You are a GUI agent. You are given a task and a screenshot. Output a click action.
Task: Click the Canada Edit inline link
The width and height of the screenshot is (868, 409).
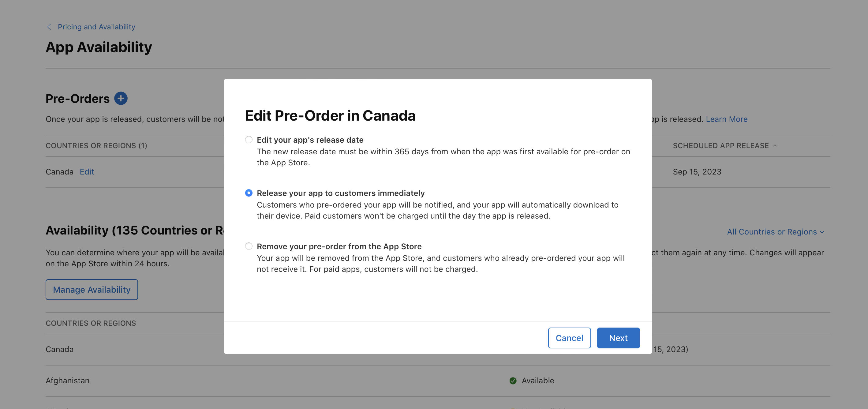[87, 171]
